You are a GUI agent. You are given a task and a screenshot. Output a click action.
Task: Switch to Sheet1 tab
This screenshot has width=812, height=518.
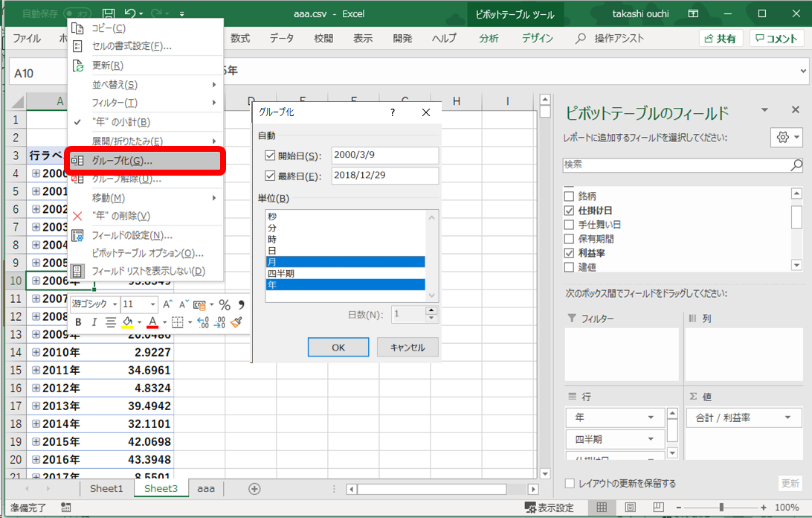106,488
